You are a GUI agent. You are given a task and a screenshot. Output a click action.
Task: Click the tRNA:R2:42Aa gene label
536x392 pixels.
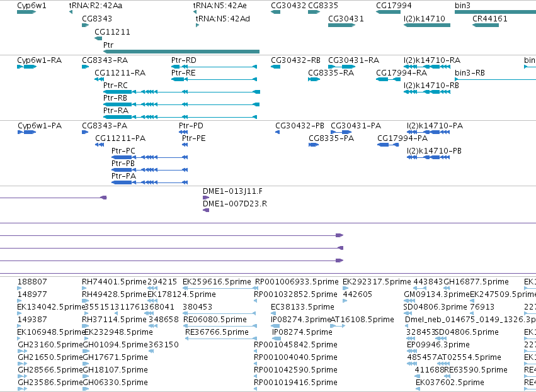(95, 6)
